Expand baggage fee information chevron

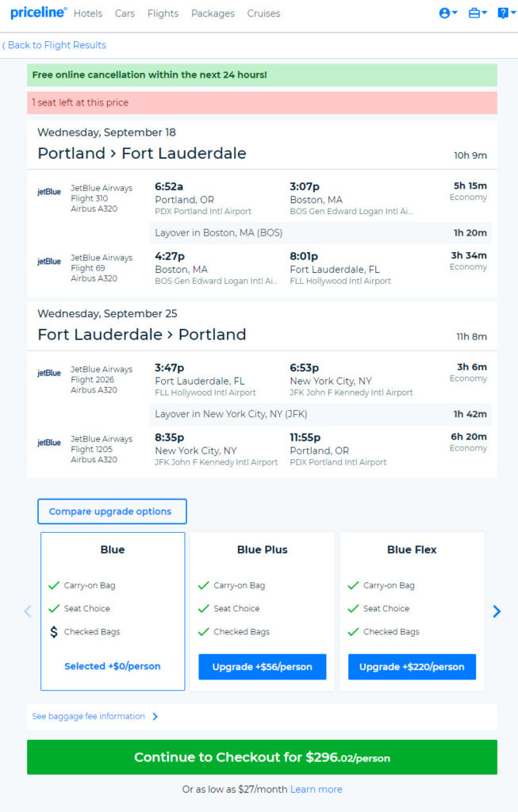(155, 716)
